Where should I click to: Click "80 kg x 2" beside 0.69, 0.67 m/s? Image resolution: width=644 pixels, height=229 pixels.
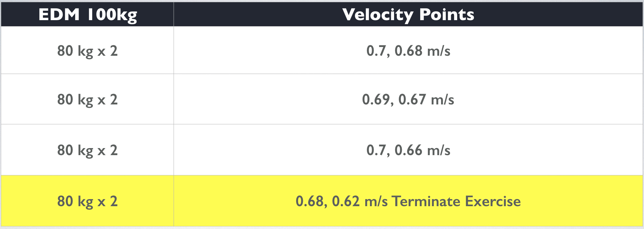coord(87,100)
